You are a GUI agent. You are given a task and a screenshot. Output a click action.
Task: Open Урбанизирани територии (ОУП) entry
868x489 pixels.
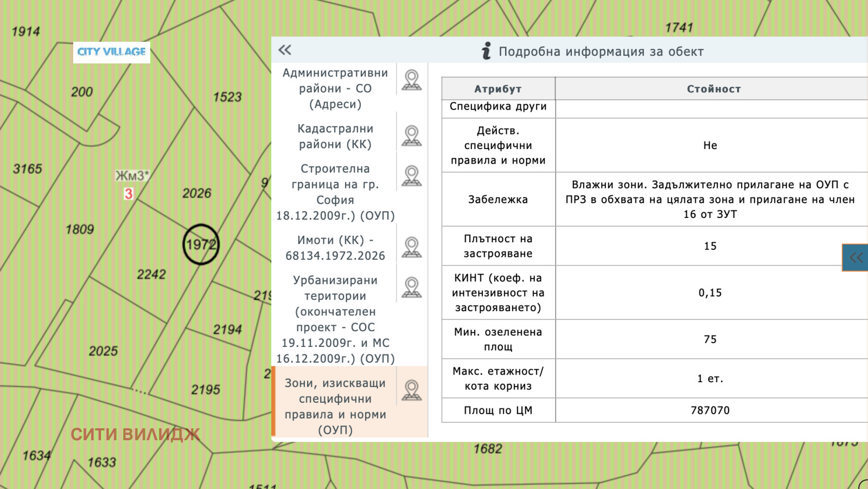click(x=335, y=319)
